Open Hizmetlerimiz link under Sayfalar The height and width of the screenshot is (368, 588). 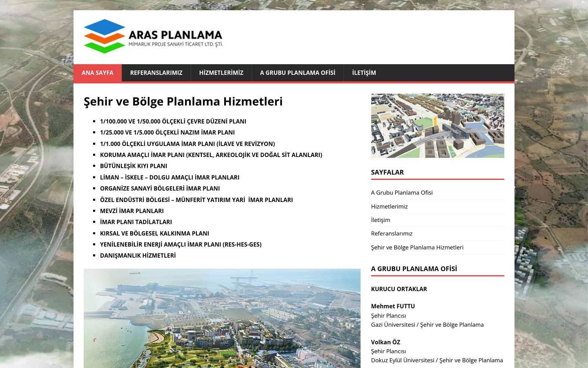point(390,206)
